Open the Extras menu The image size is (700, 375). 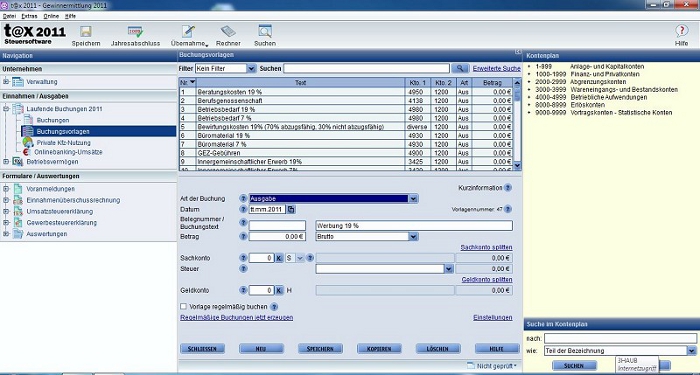pos(29,16)
